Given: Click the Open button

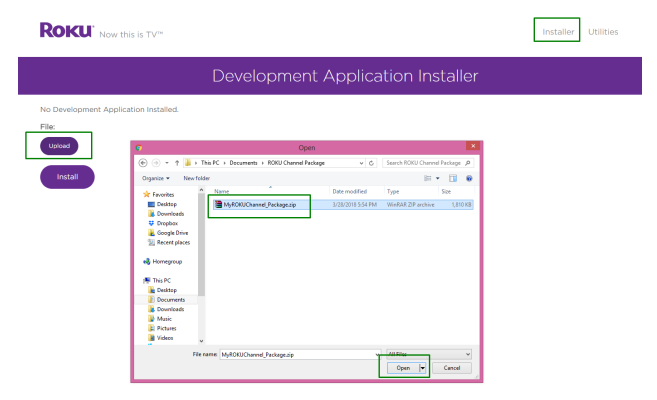Looking at the screenshot, I should [403, 368].
